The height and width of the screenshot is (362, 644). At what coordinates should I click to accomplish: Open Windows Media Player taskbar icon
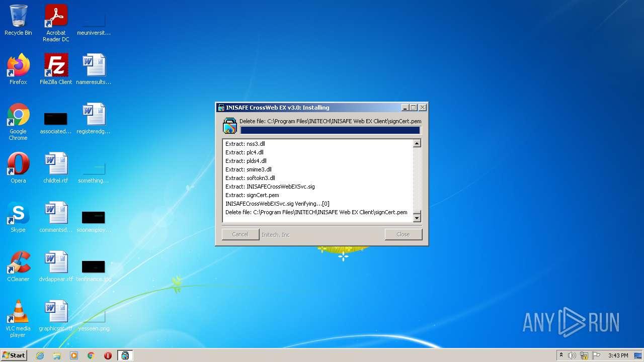(x=74, y=355)
